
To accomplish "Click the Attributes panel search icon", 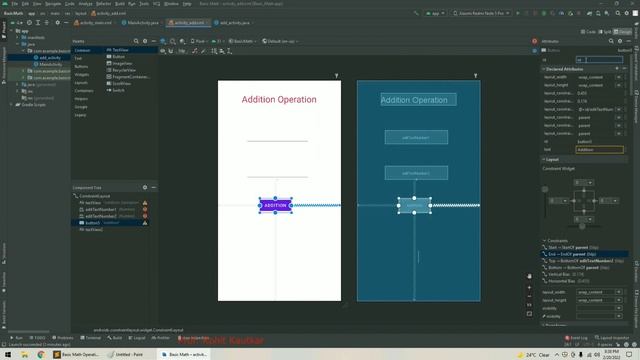I will coord(611,41).
